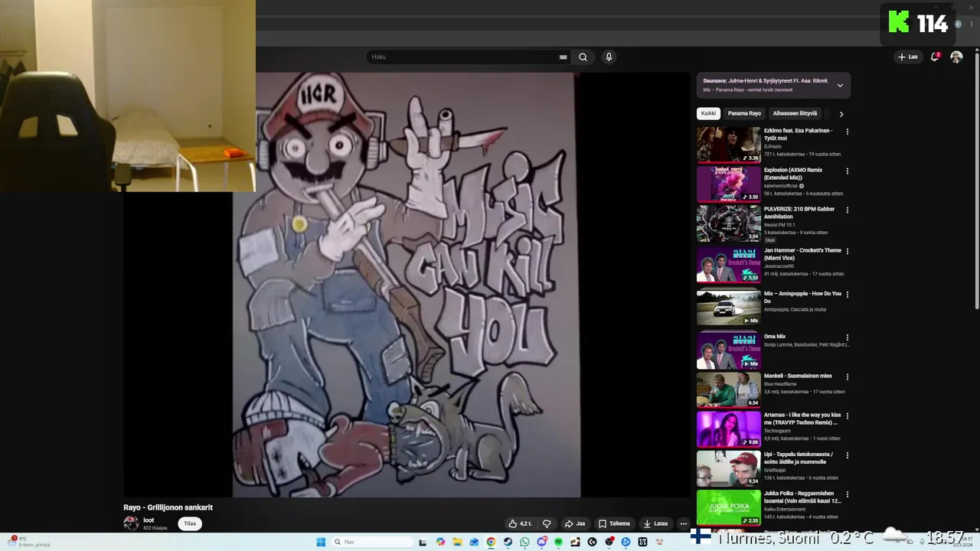The height and width of the screenshot is (551, 980).
Task: Switch to Google Chrome in the taskbar
Action: [x=491, y=542]
